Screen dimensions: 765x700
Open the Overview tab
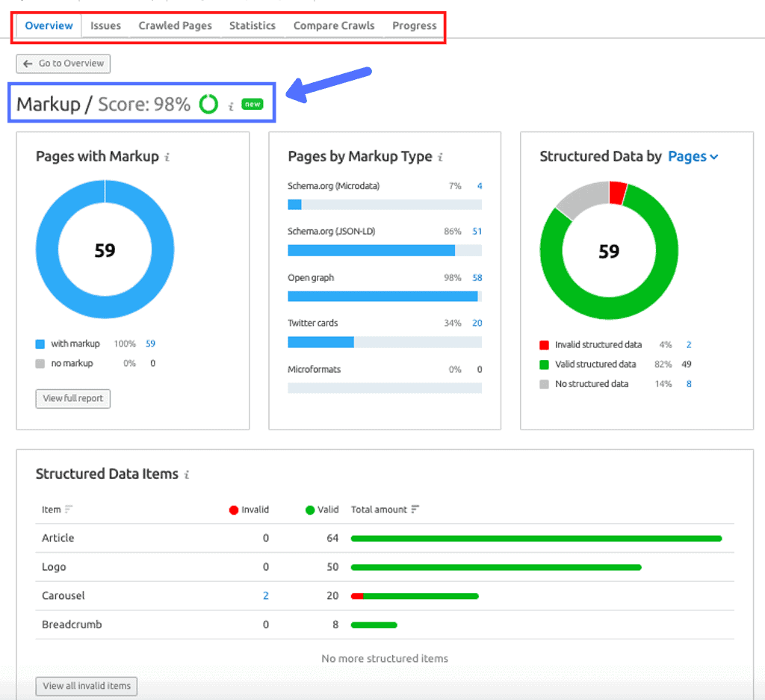(49, 25)
